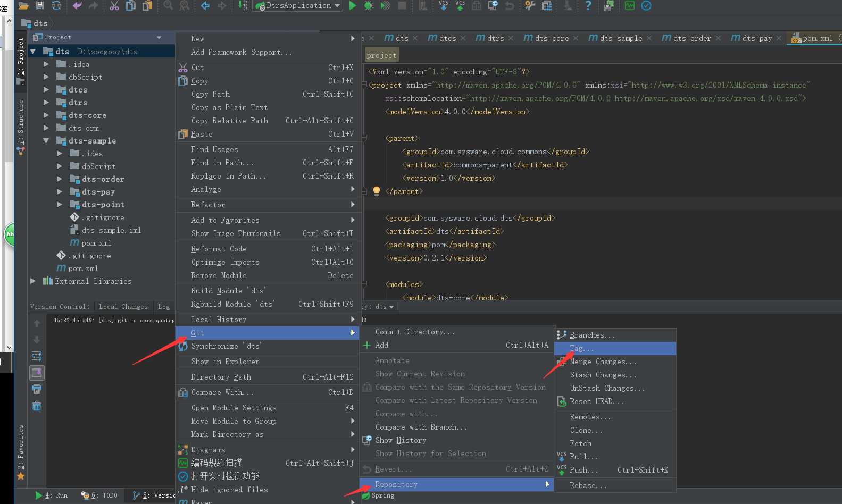
Task: Toggle the Structure tool window strip
Action: tap(21, 127)
